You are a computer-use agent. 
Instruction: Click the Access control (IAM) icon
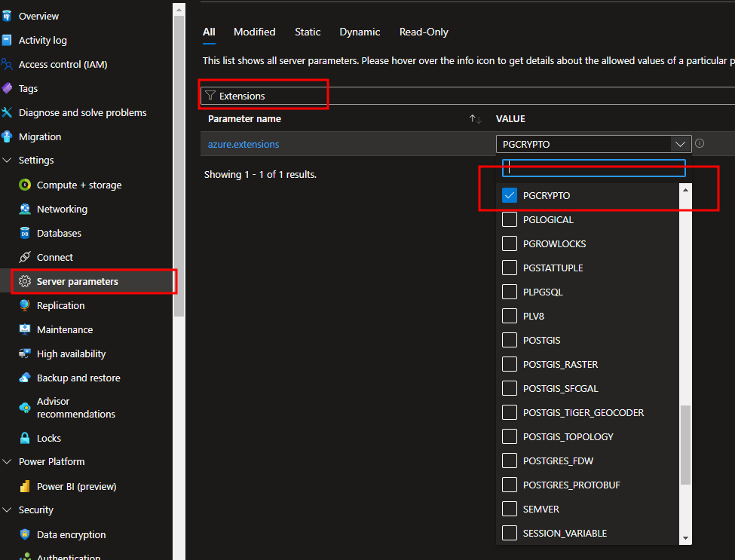[x=7, y=64]
